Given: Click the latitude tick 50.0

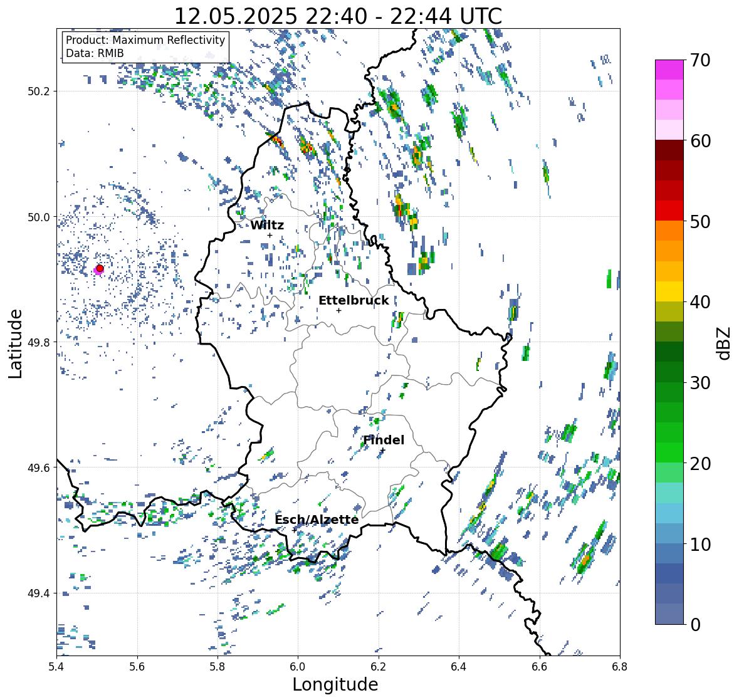Looking at the screenshot, I should (39, 217).
